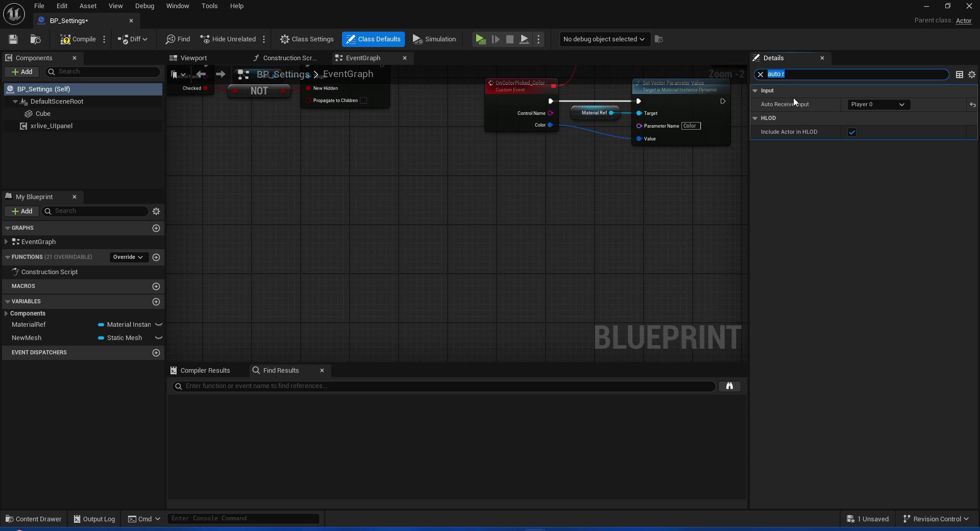Clear the Details search text
The height and width of the screenshot is (531, 980).
pyautogui.click(x=761, y=75)
